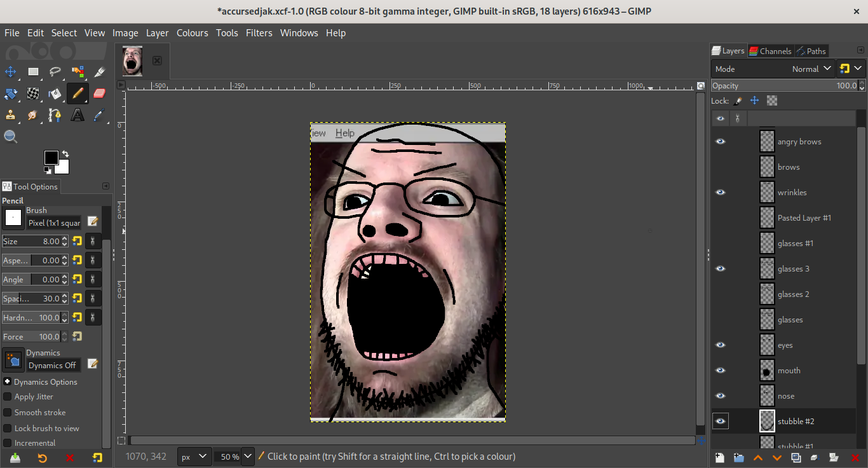
Task: Expand the Dynamics Options section
Action: 7,382
